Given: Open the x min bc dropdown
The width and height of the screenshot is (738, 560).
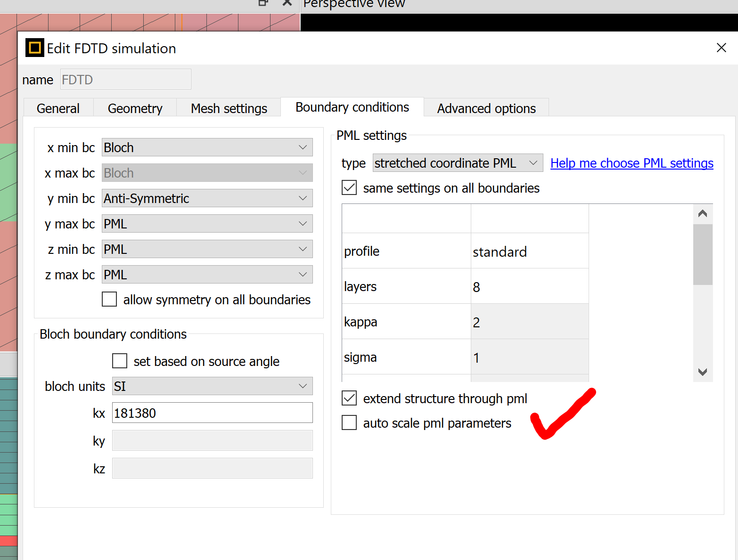Looking at the screenshot, I should tap(207, 147).
